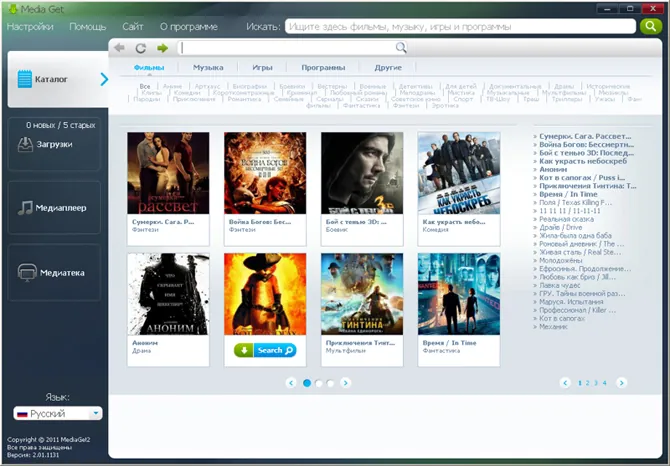This screenshot has width=670, height=466.
Task: Click the Аноним title under poster
Action: pos(145,343)
